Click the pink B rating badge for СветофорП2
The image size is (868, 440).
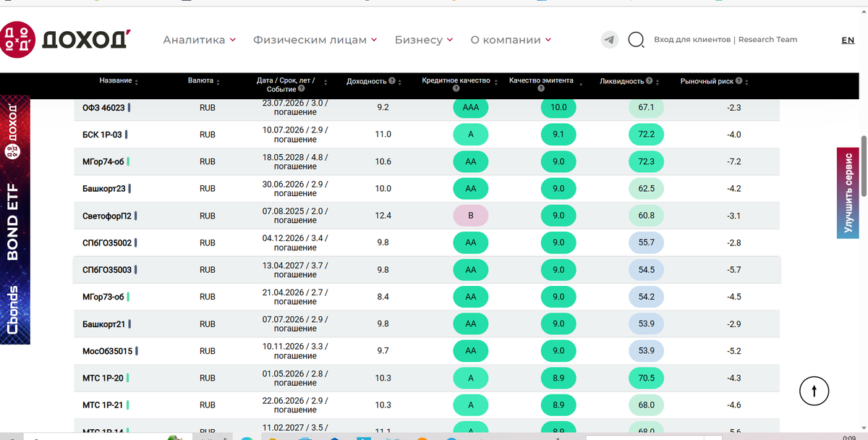[471, 216]
